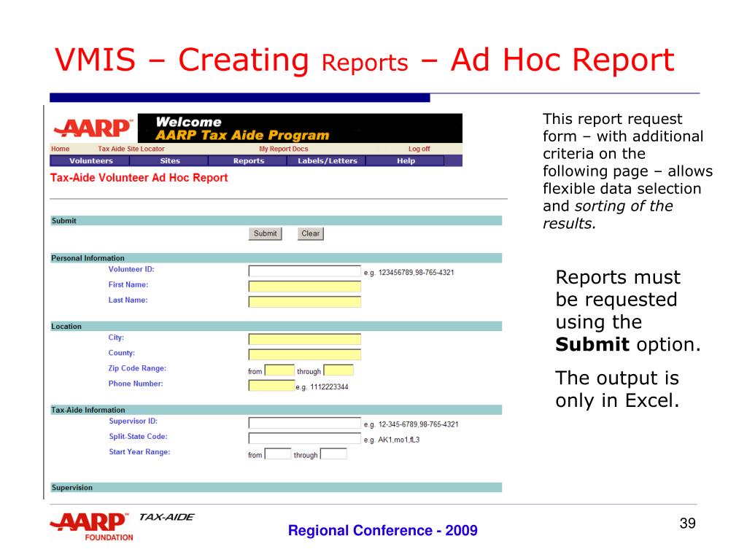
Task: Click the Zip Code Range from field
Action: tap(279, 370)
